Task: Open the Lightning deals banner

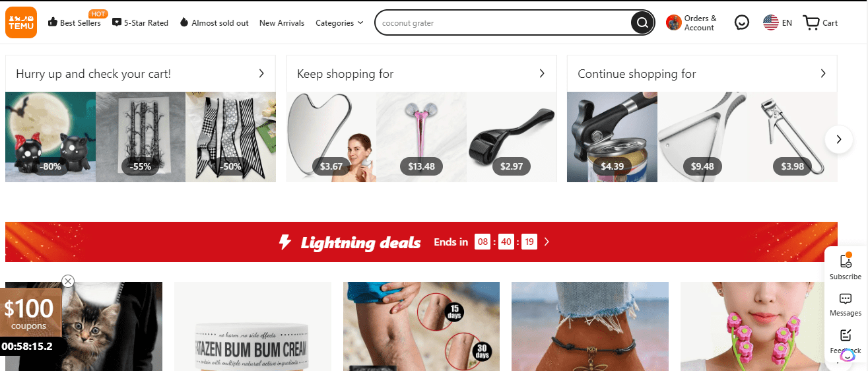Action: [x=421, y=242]
